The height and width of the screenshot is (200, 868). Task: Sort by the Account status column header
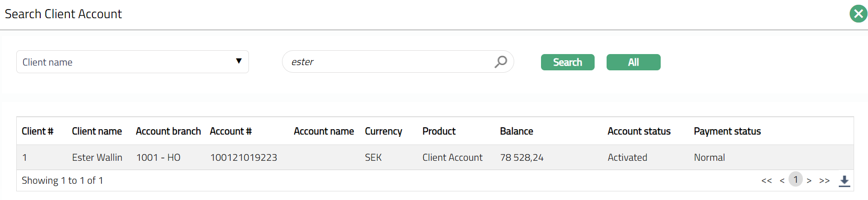639,131
